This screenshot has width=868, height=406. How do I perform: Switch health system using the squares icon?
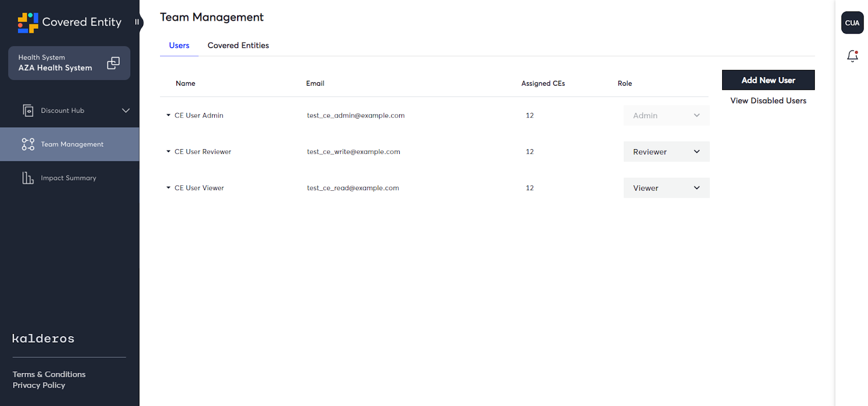[113, 63]
